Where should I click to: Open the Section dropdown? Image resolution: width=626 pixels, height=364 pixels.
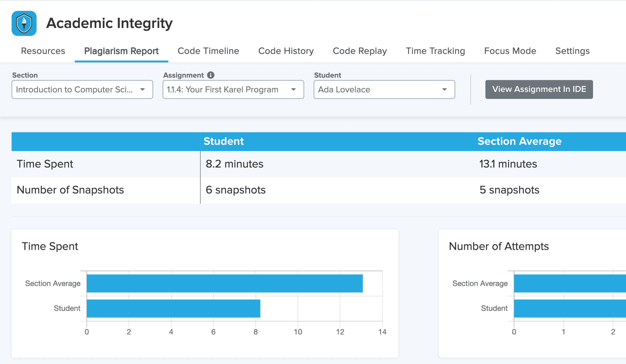pyautogui.click(x=82, y=89)
